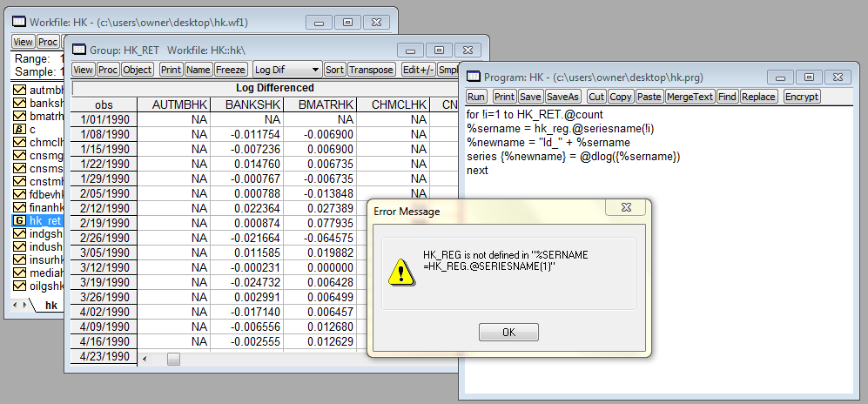This screenshot has height=404, width=868.
Task: Select the mediah series icon in workfile
Action: coord(20,273)
